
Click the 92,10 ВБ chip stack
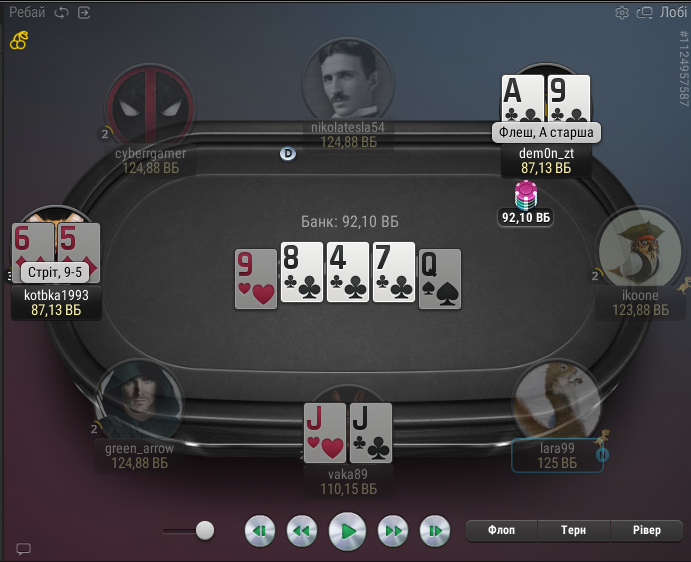click(526, 195)
